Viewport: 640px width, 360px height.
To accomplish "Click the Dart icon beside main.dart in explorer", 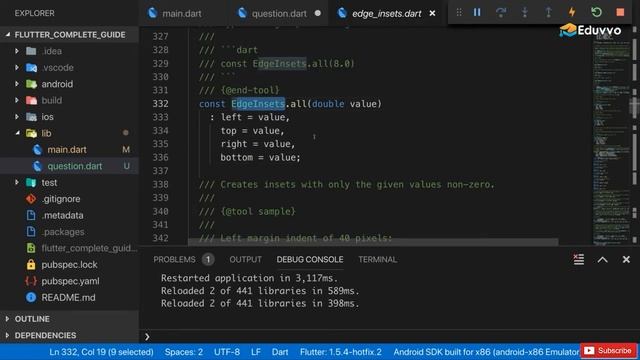I will click(x=38, y=150).
